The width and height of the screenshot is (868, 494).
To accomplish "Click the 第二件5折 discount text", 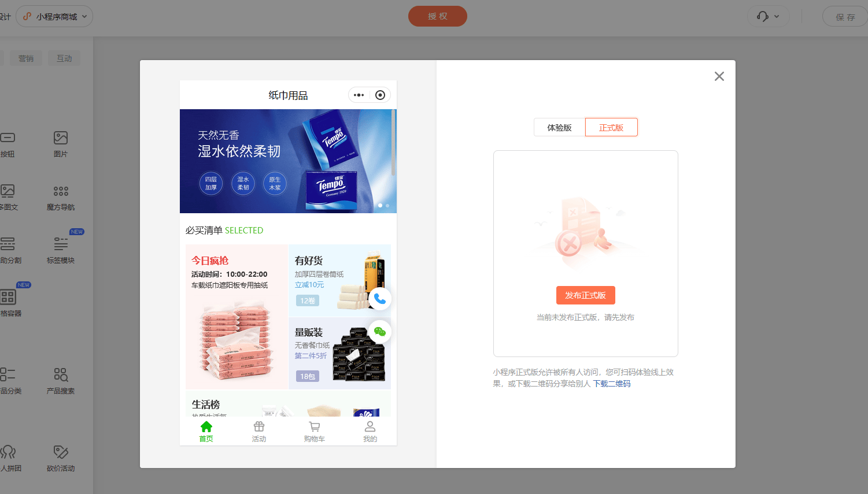I will [x=311, y=356].
